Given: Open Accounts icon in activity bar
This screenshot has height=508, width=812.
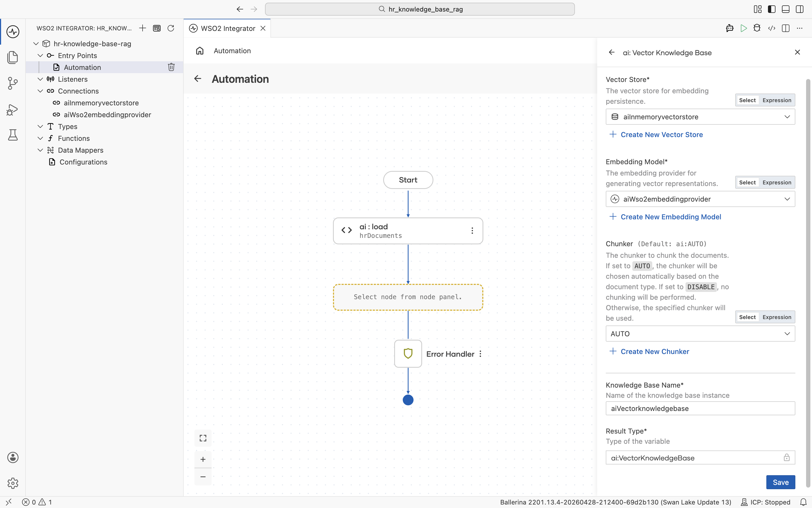Looking at the screenshot, I should pos(13,457).
